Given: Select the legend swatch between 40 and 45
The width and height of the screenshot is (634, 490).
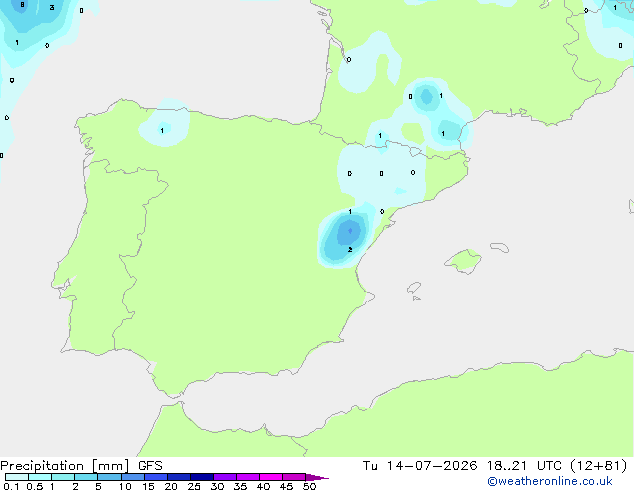Looking at the screenshot, I should click(x=271, y=477).
